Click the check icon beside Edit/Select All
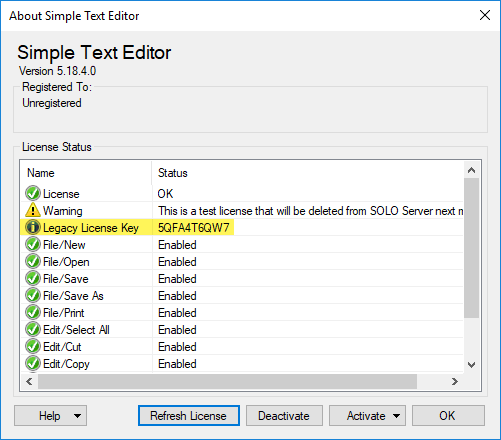This screenshot has width=501, height=440. pyautogui.click(x=33, y=329)
